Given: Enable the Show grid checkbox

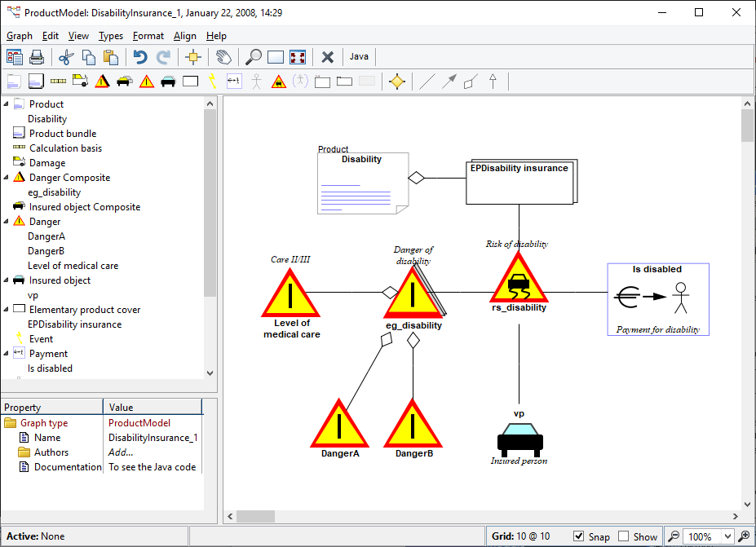Looking at the screenshot, I should pos(624,536).
